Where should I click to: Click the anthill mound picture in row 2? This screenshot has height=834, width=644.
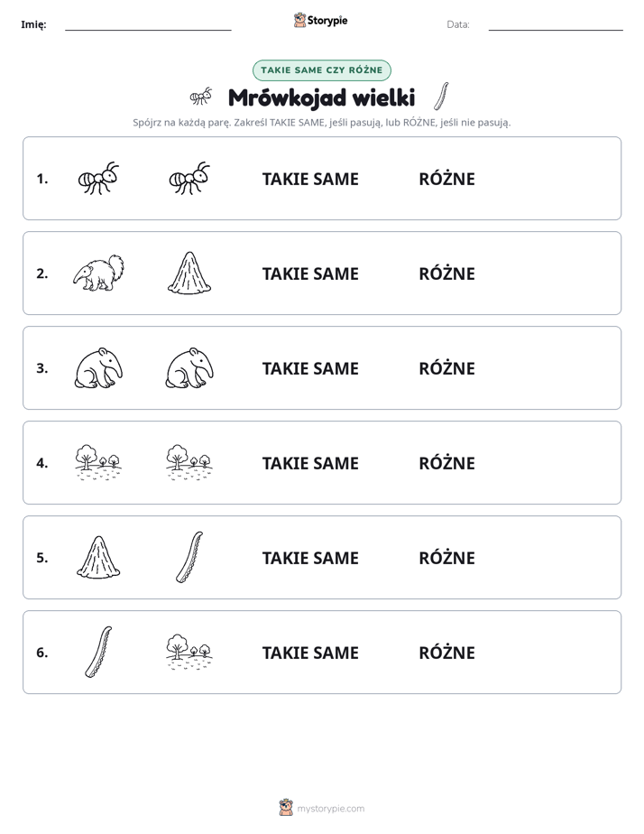pyautogui.click(x=189, y=273)
